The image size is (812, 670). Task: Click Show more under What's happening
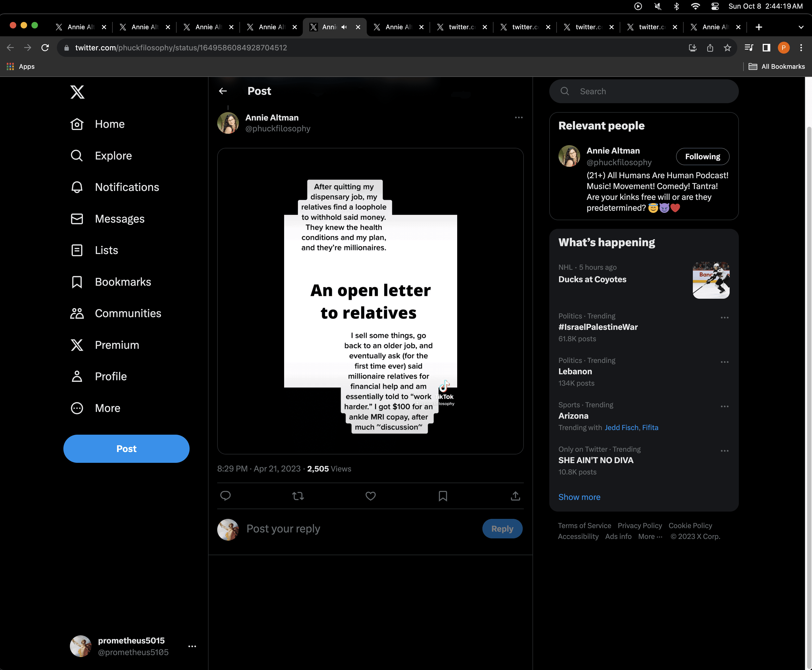point(579,497)
